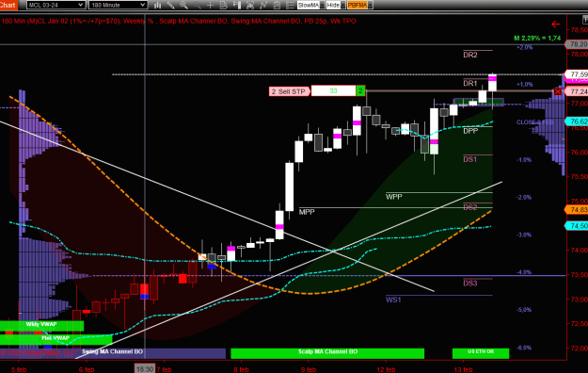The height and width of the screenshot is (373, 588).
Task: Click the bar chart style icon
Action: pyautogui.click(x=157, y=5)
